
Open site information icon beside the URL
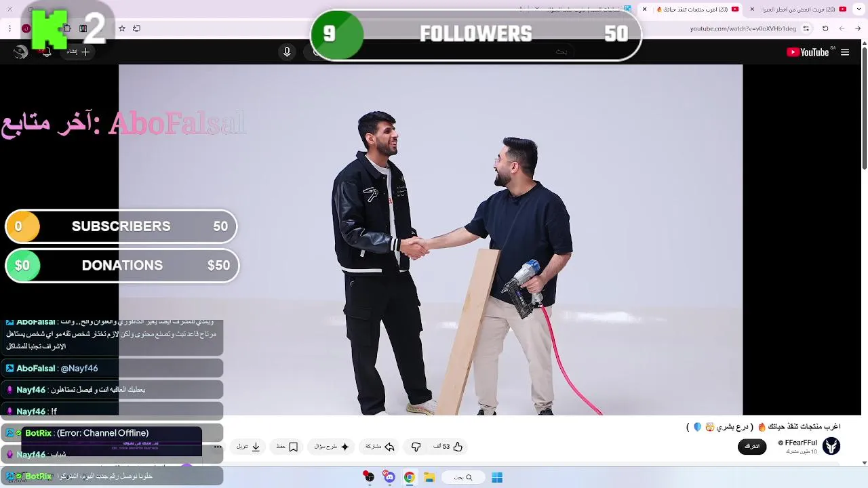pos(806,28)
